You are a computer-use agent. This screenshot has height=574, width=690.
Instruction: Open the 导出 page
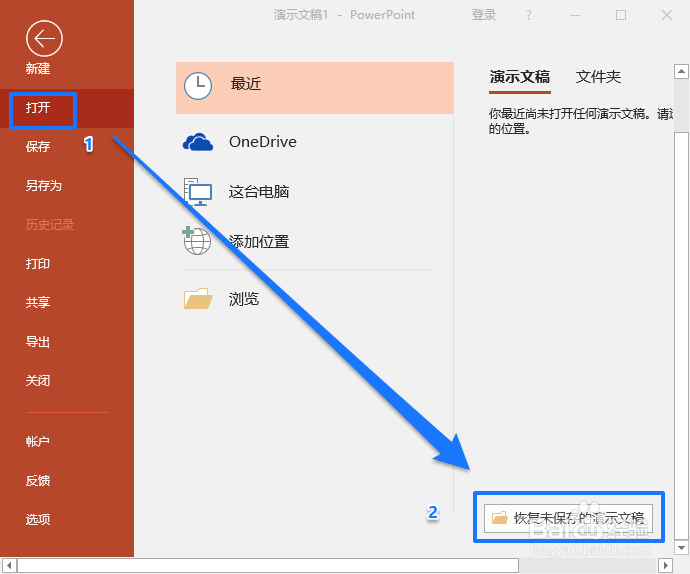pos(37,342)
